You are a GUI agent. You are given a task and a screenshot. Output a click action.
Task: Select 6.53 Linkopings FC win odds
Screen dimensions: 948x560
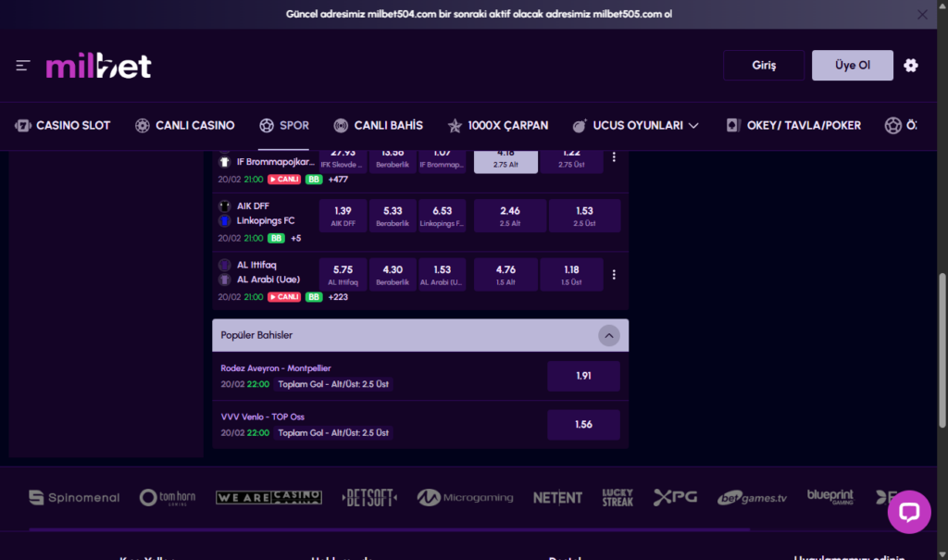[x=442, y=216]
